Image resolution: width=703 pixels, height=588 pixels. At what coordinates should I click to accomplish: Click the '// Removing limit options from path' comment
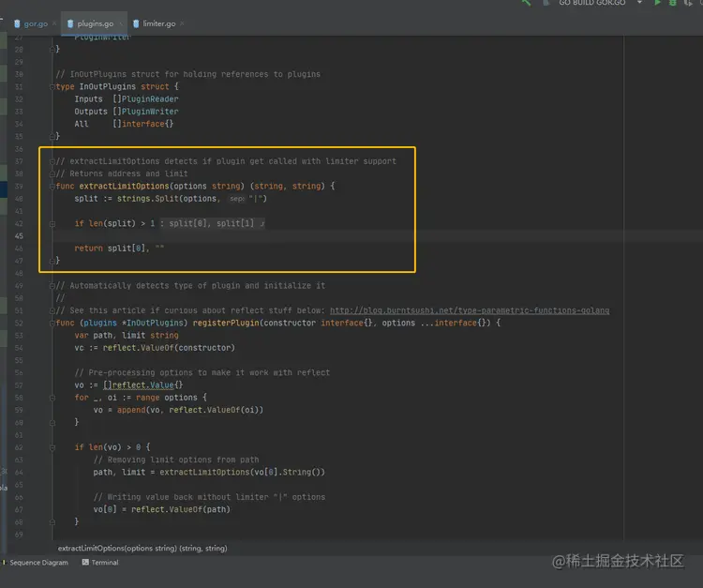tap(176, 460)
